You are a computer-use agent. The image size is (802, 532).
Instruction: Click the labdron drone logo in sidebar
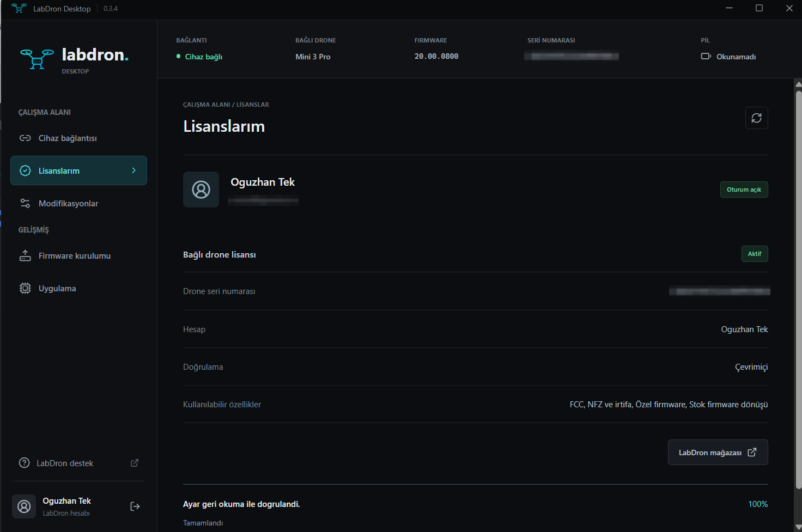click(37, 59)
